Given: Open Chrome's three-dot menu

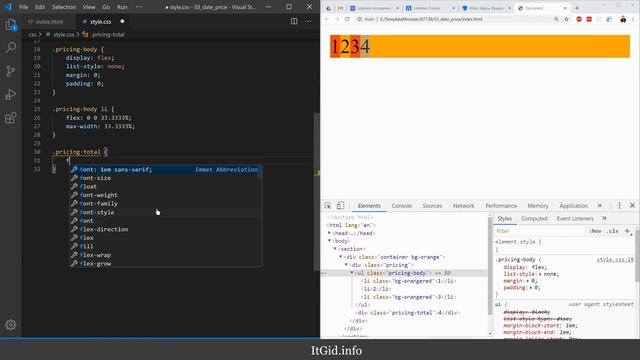Looking at the screenshot, I should [633, 19].
